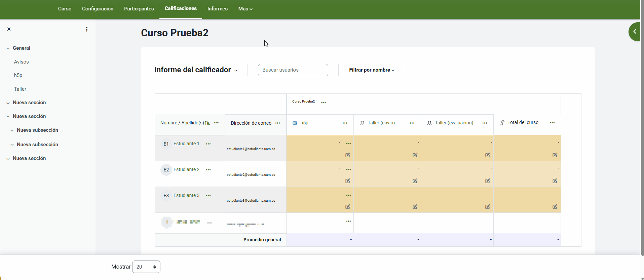Screen dimensions: 644x280
Task: Open the Informes tab
Action: [x=218, y=9]
